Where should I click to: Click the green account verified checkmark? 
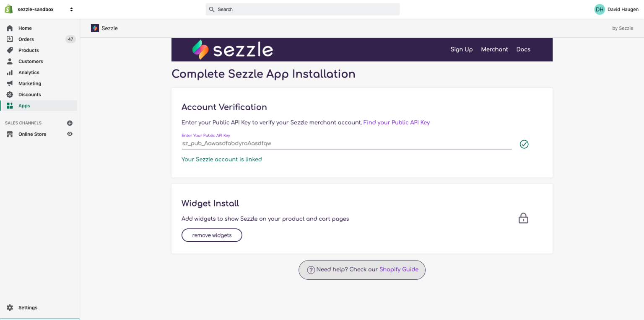(x=524, y=144)
